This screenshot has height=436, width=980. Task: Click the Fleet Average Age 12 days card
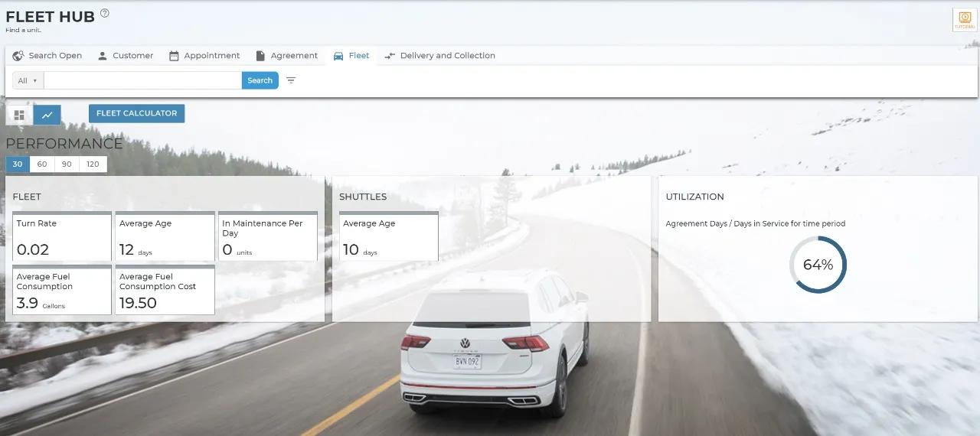[165, 236]
